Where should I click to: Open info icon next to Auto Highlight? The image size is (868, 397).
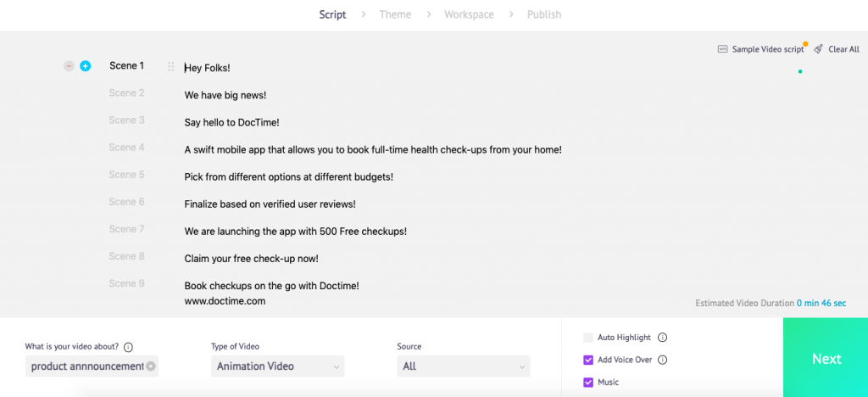[663, 338]
